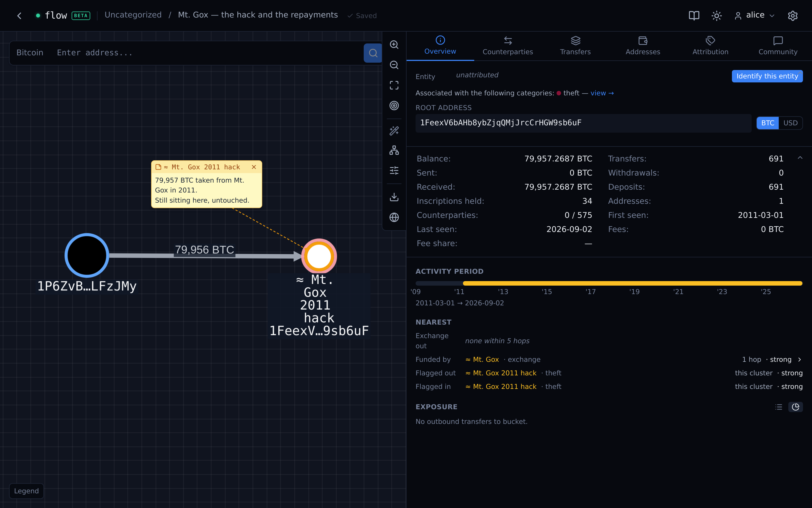Click the Saved status indicator
Viewport: 812px width, 508px height.
[x=362, y=16]
